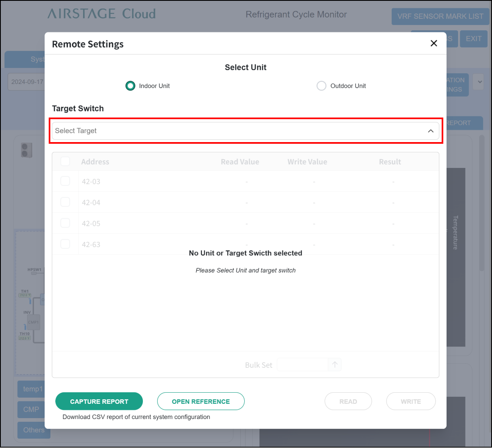Tick the checkbox for address 42-03
The width and height of the screenshot is (492, 448).
(x=65, y=181)
